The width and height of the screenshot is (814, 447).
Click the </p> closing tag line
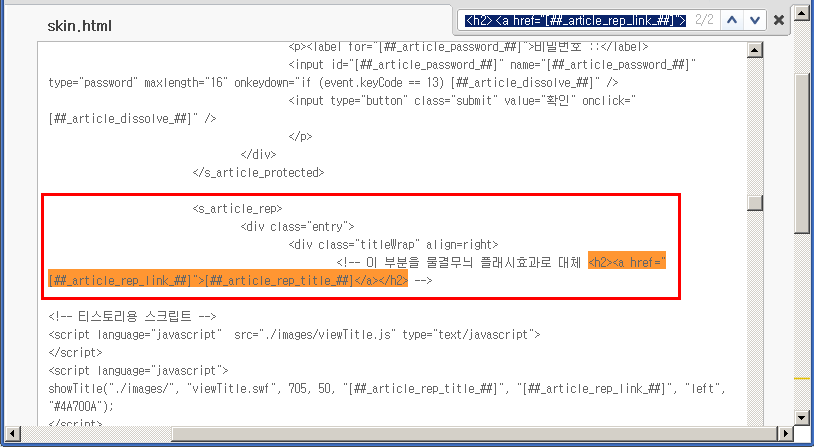(x=300, y=137)
